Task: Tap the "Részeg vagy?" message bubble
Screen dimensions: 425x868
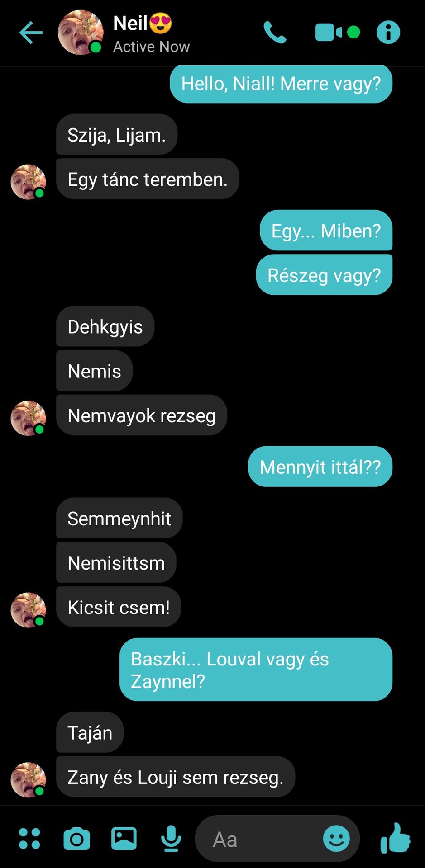Action: pos(324,275)
